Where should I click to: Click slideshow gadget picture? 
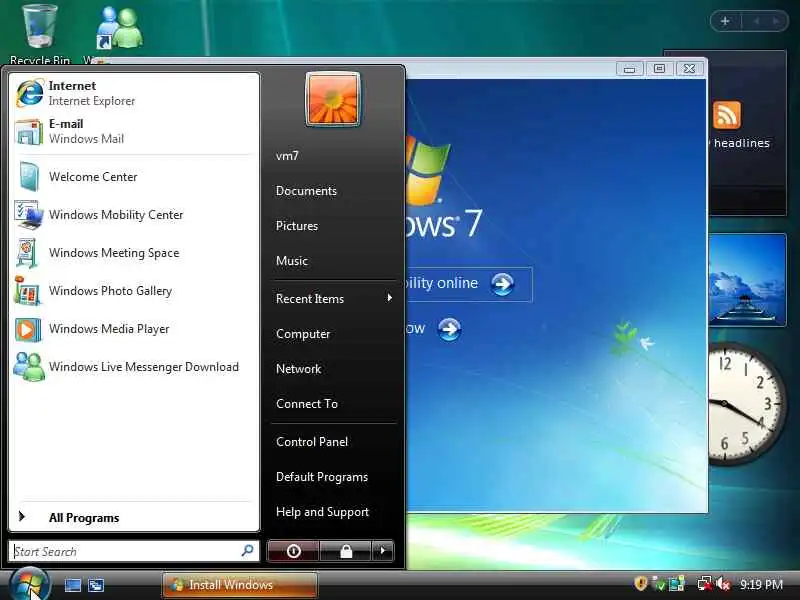click(x=747, y=280)
